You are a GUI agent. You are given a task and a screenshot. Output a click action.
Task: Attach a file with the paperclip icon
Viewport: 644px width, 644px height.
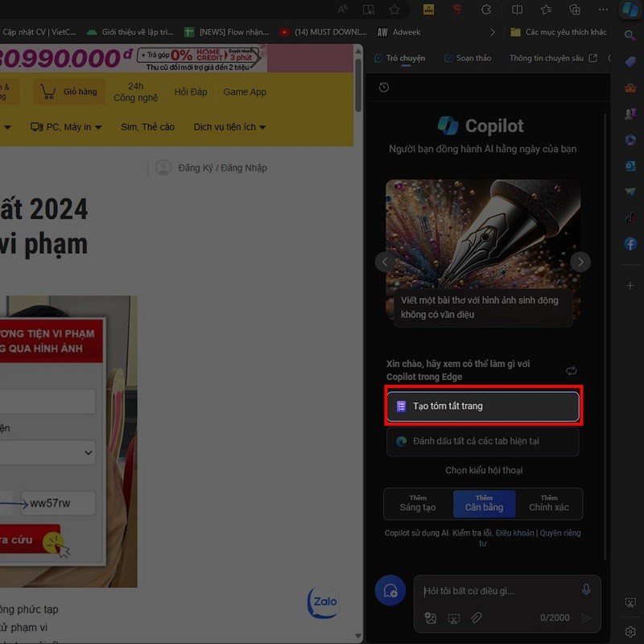tap(477, 617)
